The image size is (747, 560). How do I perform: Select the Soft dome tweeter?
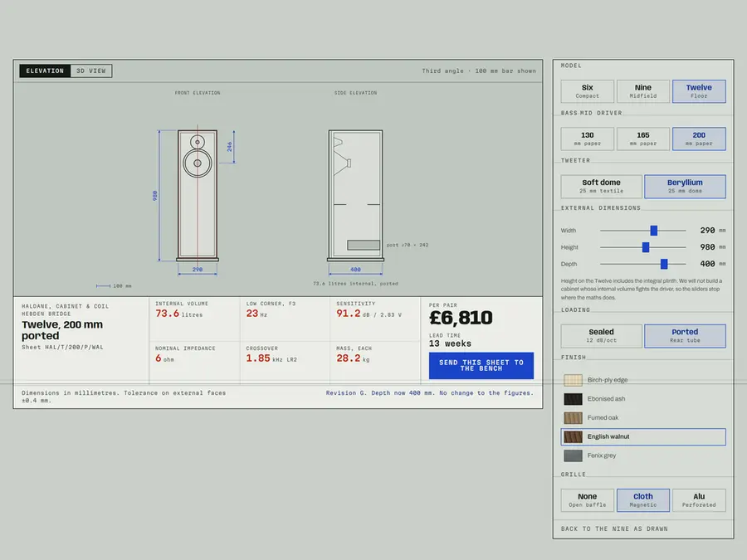[x=601, y=186]
